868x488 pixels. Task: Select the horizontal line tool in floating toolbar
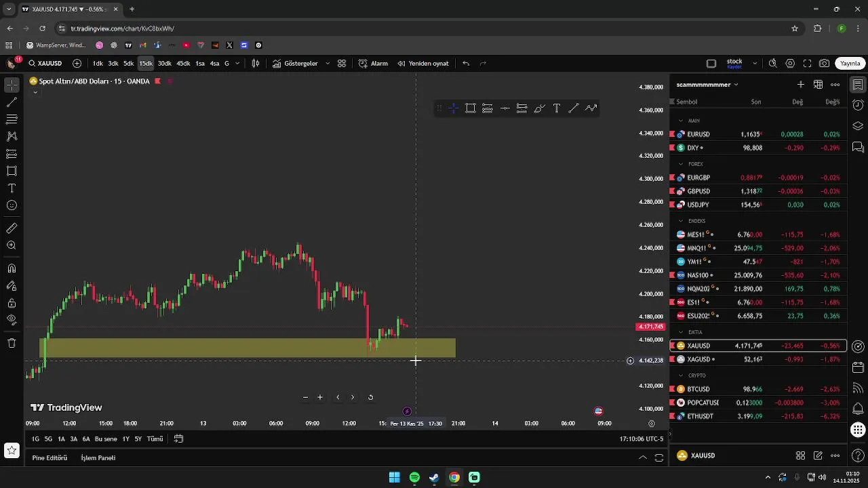pos(505,108)
